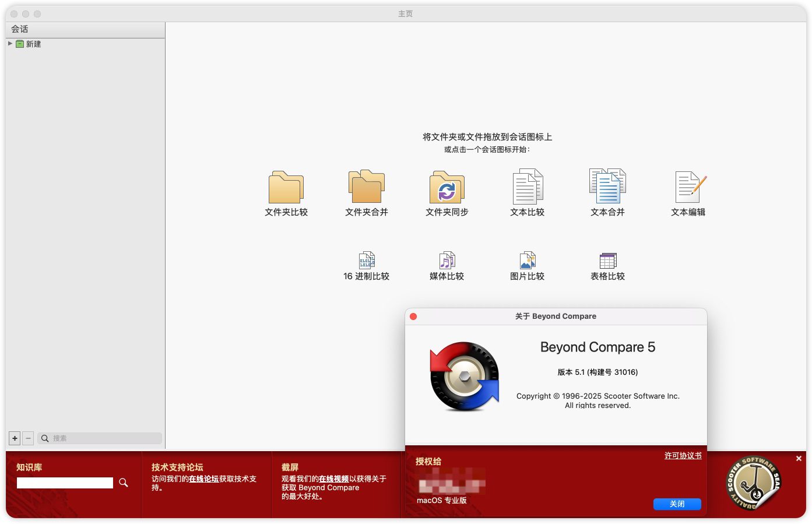
Task: Click the blue 关闭 button in About dialog
Action: click(x=677, y=504)
